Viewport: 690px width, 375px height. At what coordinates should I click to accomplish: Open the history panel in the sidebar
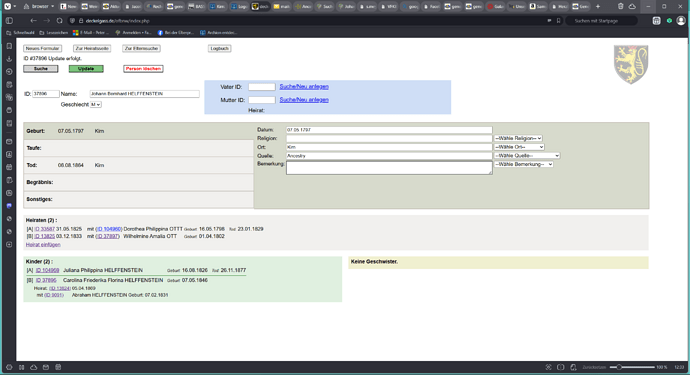point(9,72)
